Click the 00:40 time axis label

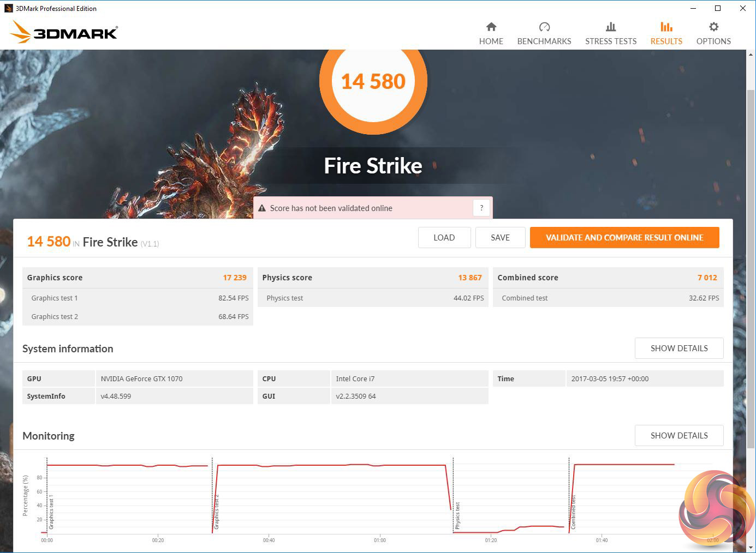click(269, 540)
